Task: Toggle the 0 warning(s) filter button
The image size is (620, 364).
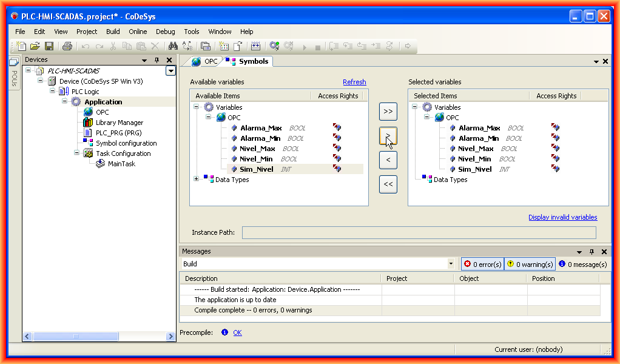Action: pyautogui.click(x=530, y=264)
